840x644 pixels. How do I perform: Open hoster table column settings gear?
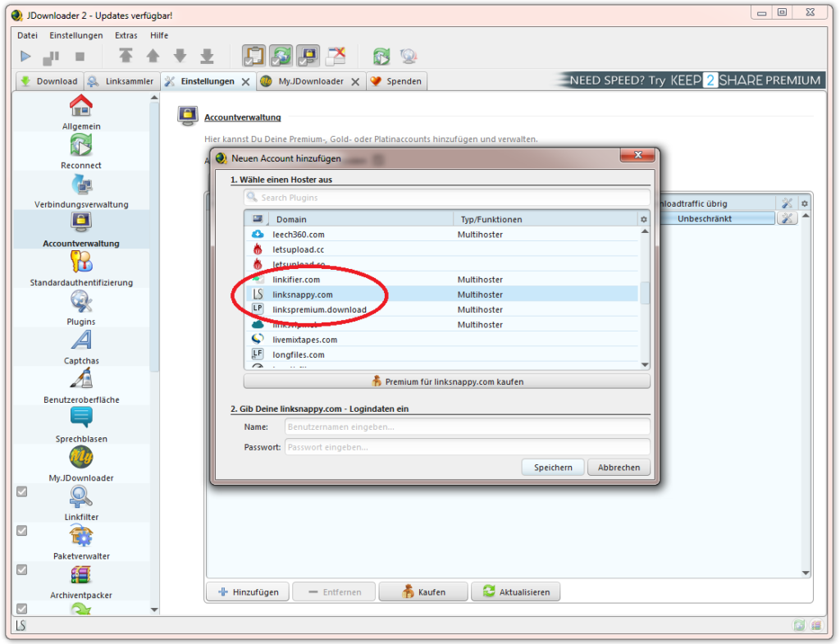[643, 219]
